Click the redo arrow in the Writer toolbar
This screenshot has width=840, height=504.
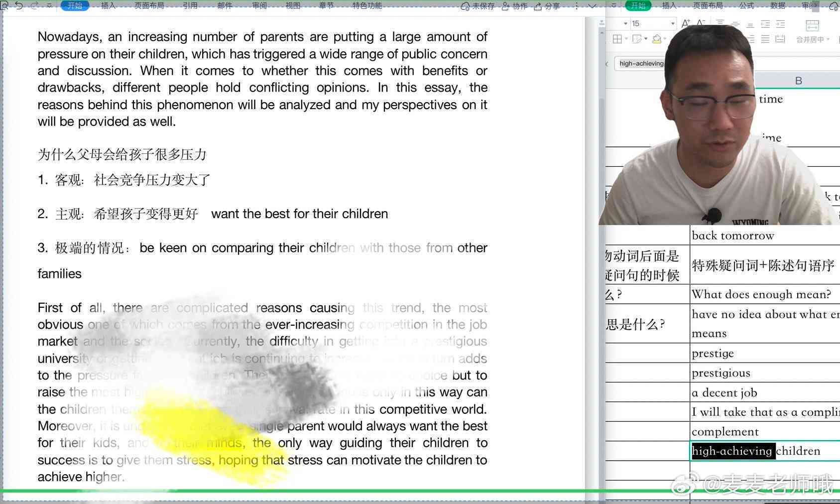(x=34, y=5)
